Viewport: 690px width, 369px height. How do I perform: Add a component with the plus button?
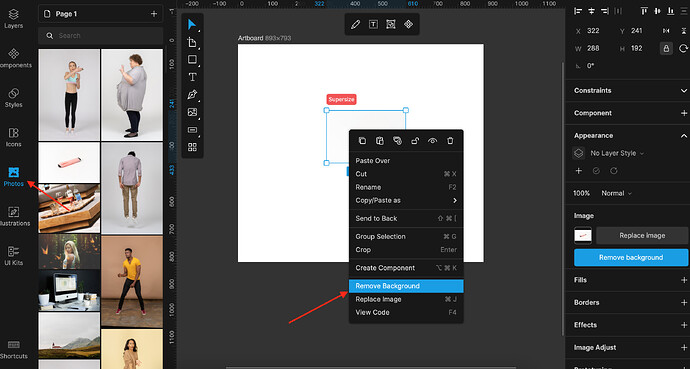pyautogui.click(x=683, y=113)
